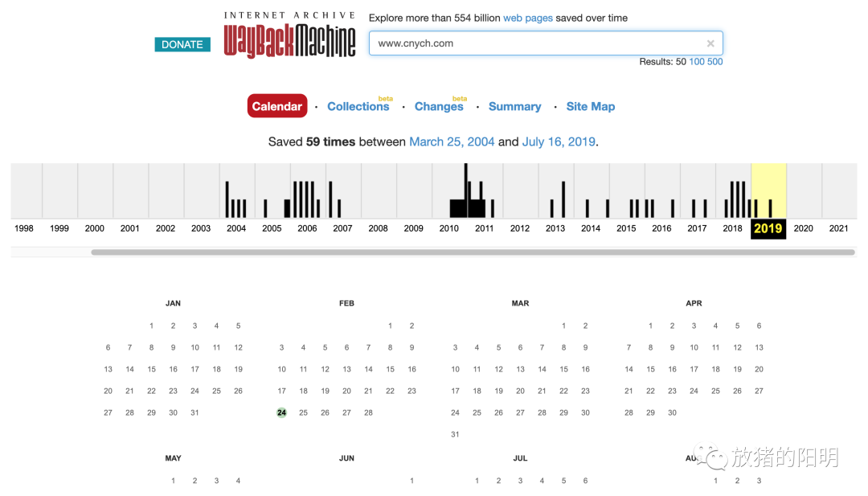Select highlighted year 2019 on timeline
Screen dimensions: 868x496
[768, 228]
